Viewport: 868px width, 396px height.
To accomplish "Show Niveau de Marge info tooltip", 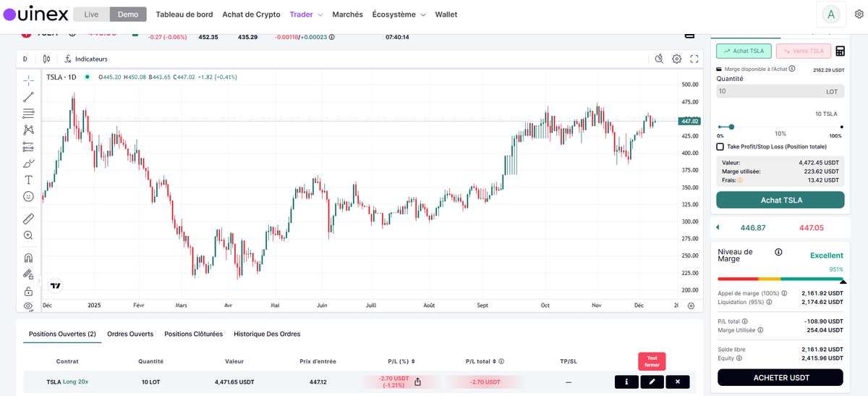I will point(778,252).
